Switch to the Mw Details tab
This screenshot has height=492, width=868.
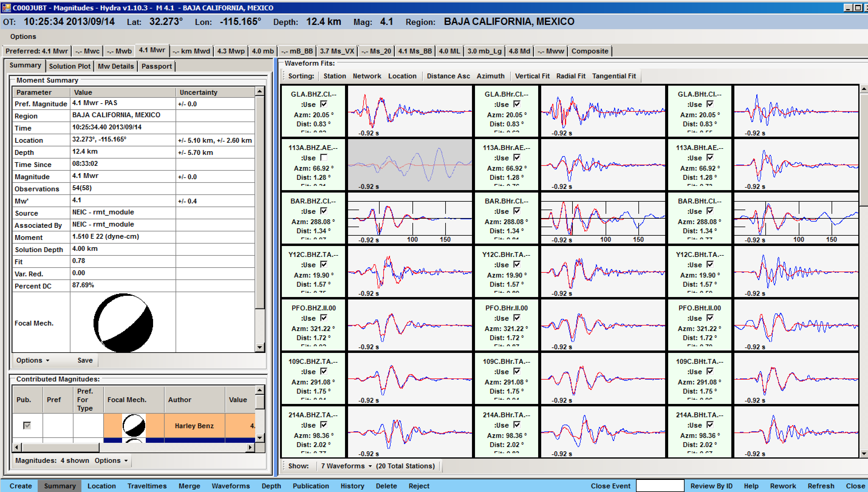(x=115, y=66)
